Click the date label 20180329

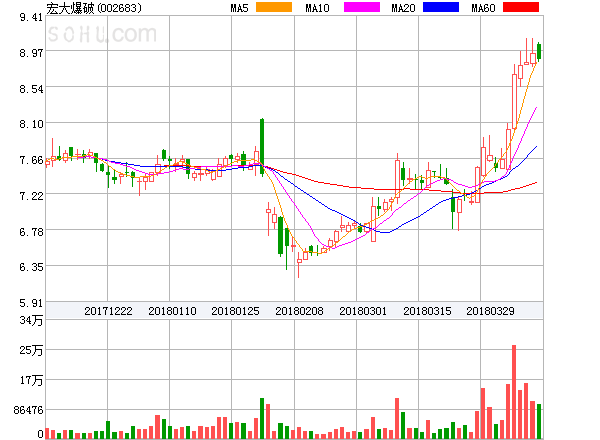click(490, 311)
